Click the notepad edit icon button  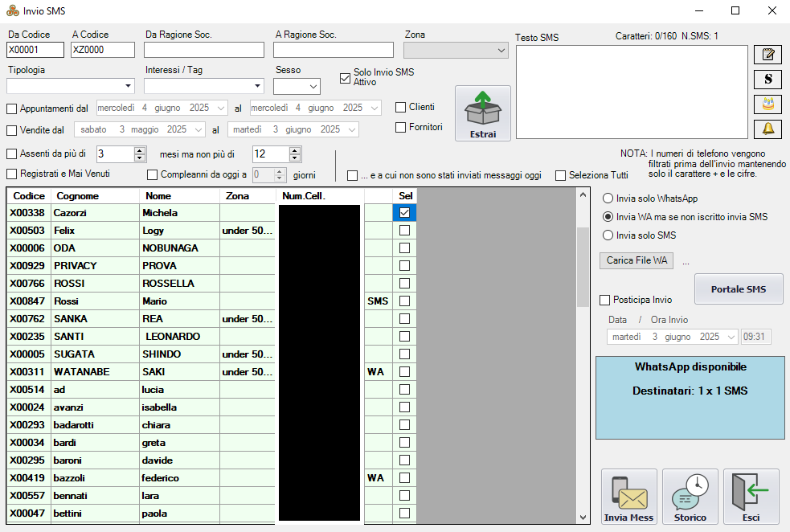[x=767, y=55]
